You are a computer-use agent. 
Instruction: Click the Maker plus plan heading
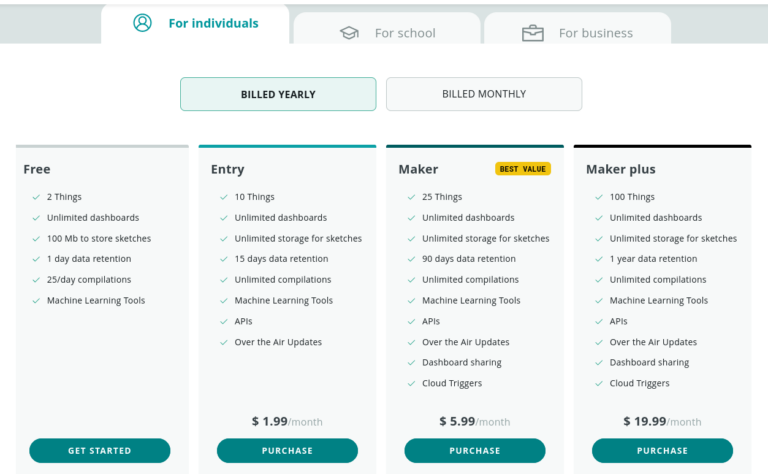621,169
